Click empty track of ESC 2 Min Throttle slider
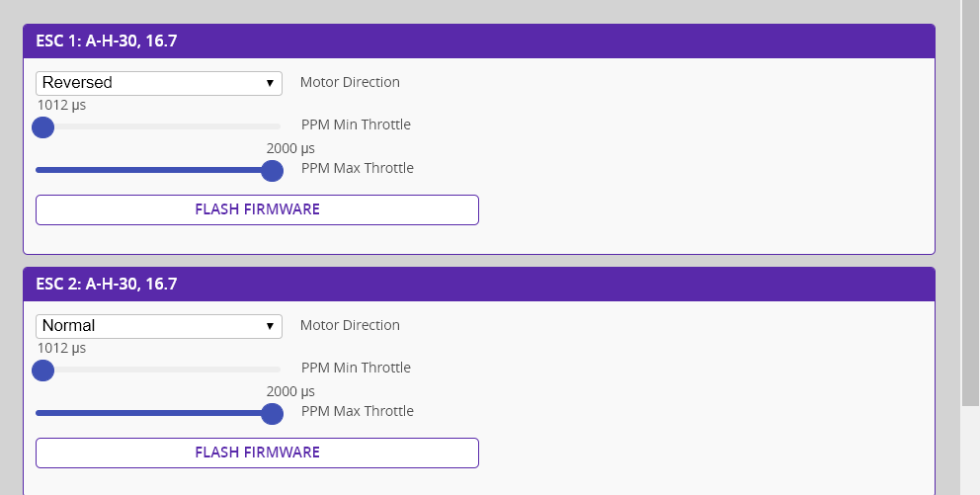The width and height of the screenshot is (980, 495). tap(168, 370)
